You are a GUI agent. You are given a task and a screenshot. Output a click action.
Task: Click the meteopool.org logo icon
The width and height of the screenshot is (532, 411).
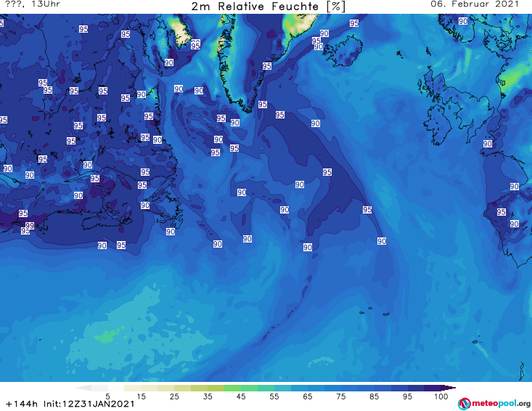[464, 404]
